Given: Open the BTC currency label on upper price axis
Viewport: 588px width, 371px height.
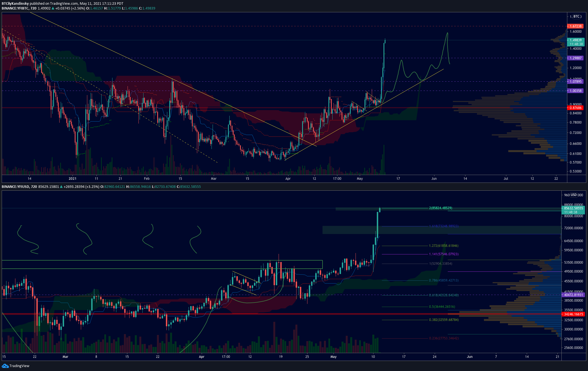Looking at the screenshot, I should tap(577, 16).
